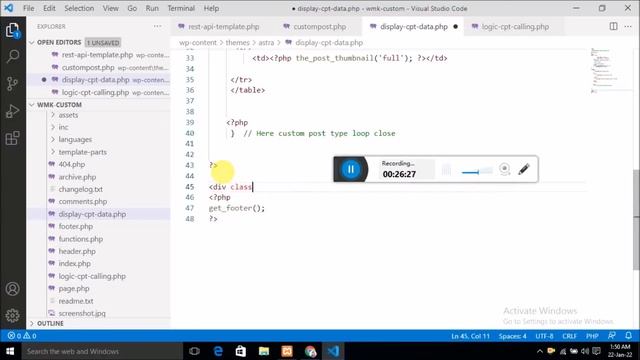Adjust the recorder volume slider
640x360 pixels.
click(477, 171)
